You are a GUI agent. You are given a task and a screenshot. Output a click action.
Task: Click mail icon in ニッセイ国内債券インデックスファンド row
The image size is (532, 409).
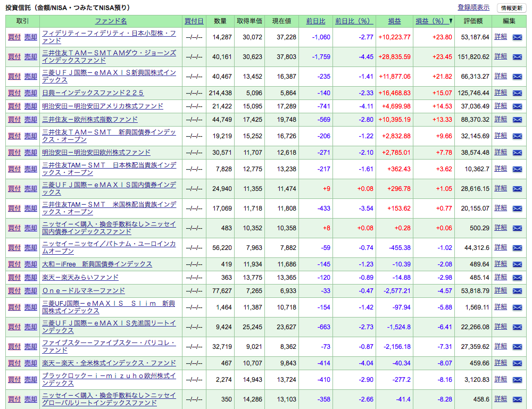517,228
